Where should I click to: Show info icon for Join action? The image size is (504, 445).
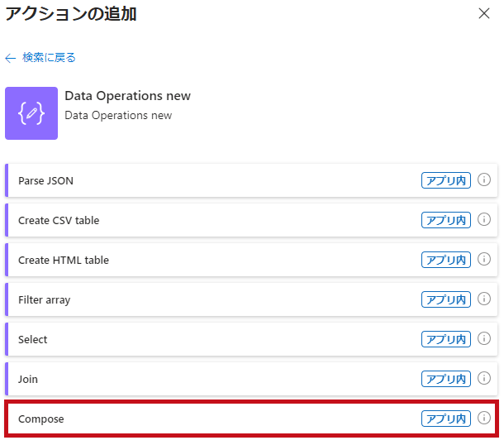click(x=483, y=378)
